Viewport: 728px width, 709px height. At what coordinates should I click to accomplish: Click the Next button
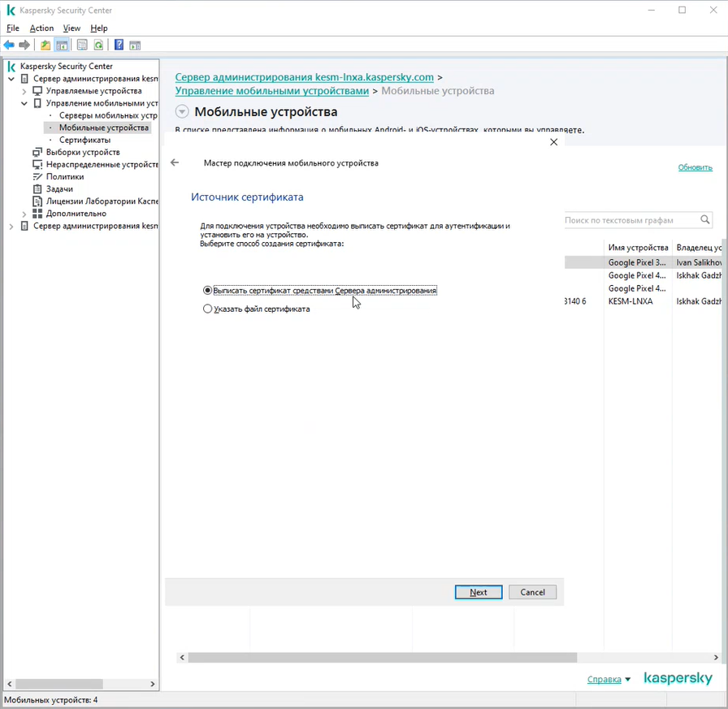pos(479,592)
